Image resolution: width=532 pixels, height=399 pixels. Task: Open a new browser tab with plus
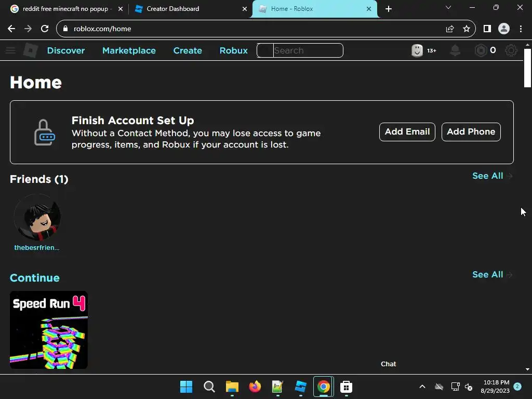point(389,9)
